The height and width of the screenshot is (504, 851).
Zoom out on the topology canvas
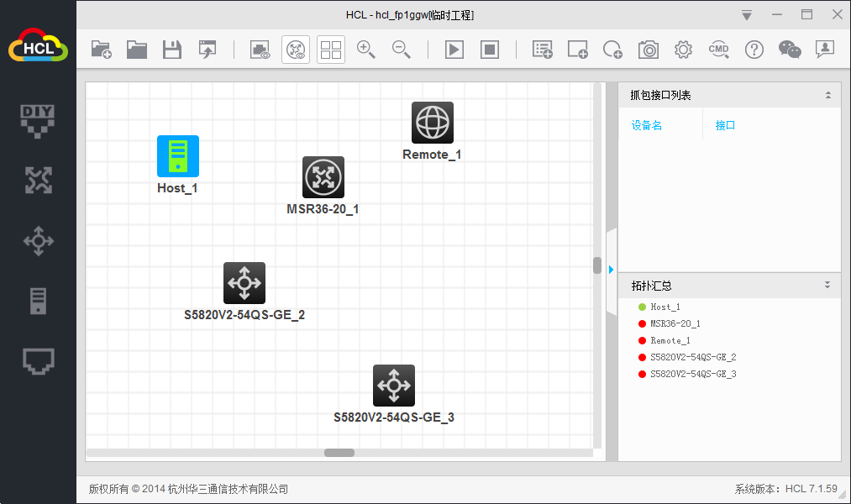[401, 50]
